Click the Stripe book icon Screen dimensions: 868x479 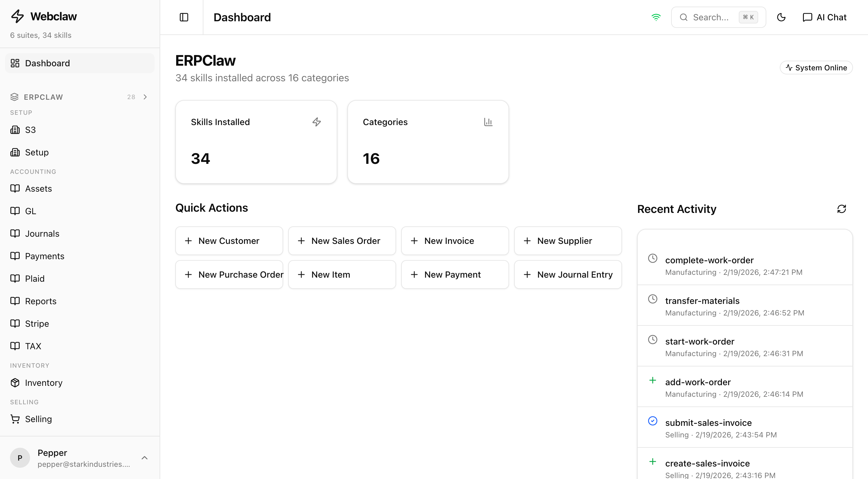[x=15, y=324]
